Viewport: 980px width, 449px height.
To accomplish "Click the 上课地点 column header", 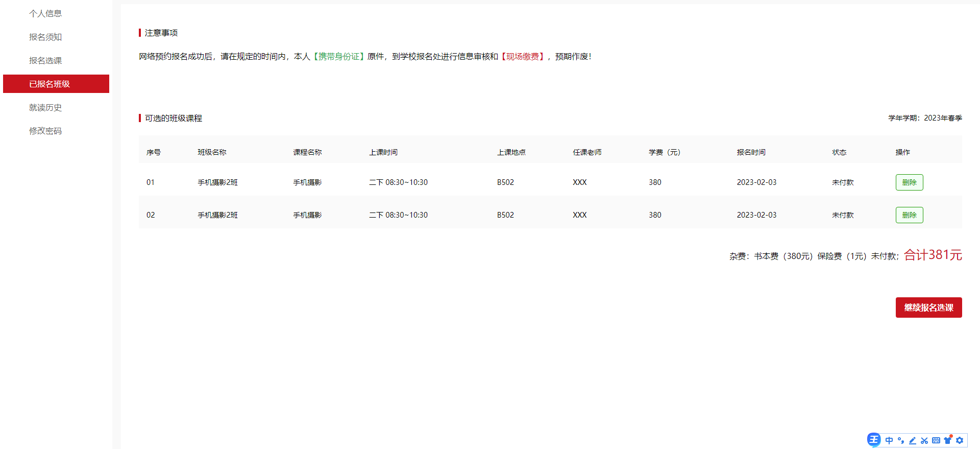I will coord(511,152).
